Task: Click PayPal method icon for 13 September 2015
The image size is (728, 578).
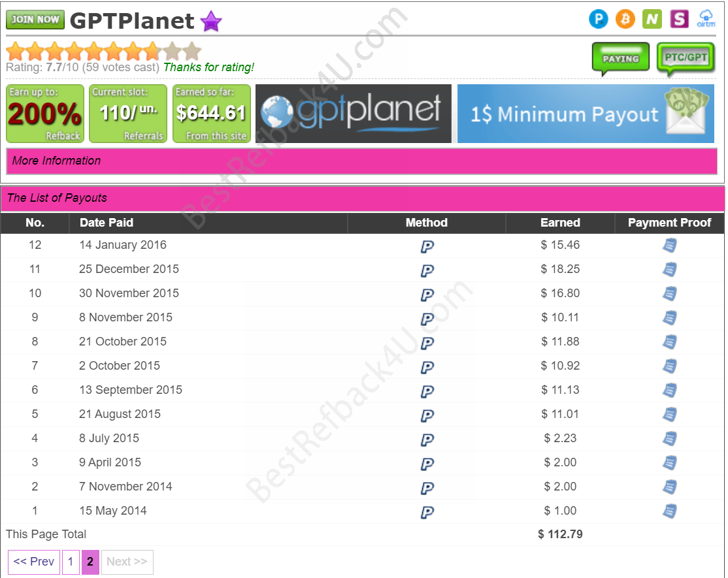Action: [x=427, y=391]
